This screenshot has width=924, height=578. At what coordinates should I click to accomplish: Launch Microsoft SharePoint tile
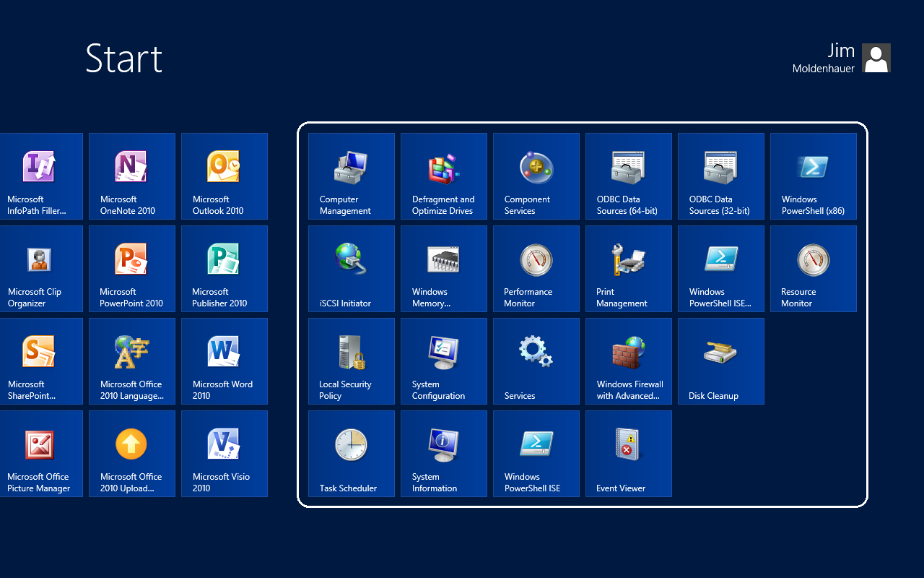[x=41, y=361]
